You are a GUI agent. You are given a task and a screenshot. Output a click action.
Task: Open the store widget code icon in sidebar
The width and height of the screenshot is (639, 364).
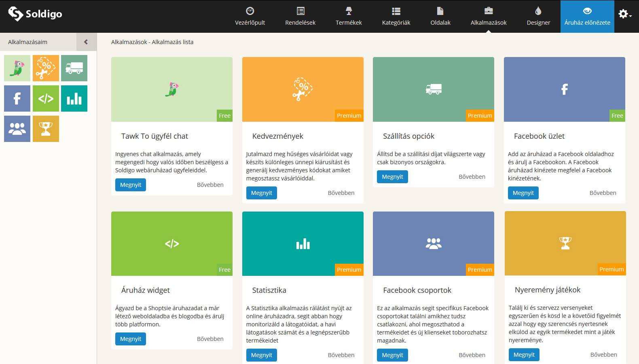click(x=46, y=98)
